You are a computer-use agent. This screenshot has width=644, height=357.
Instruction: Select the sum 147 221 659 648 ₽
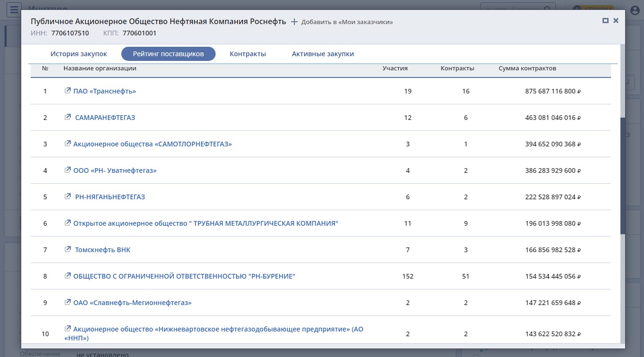pos(553,303)
